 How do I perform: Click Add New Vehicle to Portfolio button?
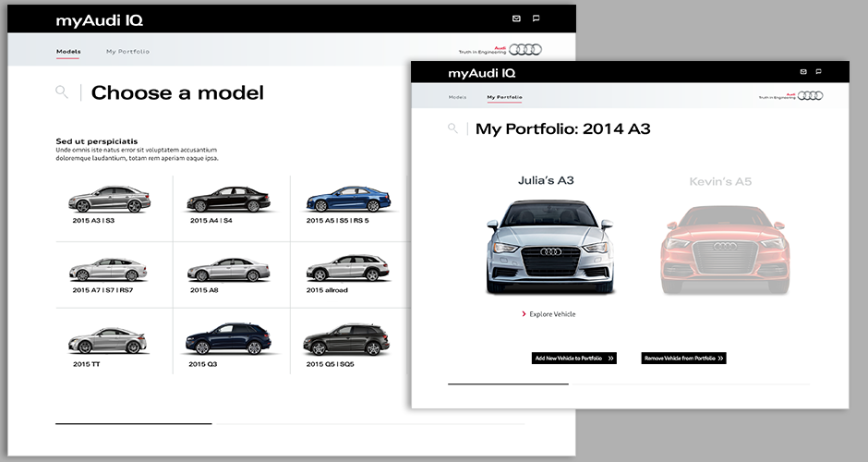click(x=573, y=359)
